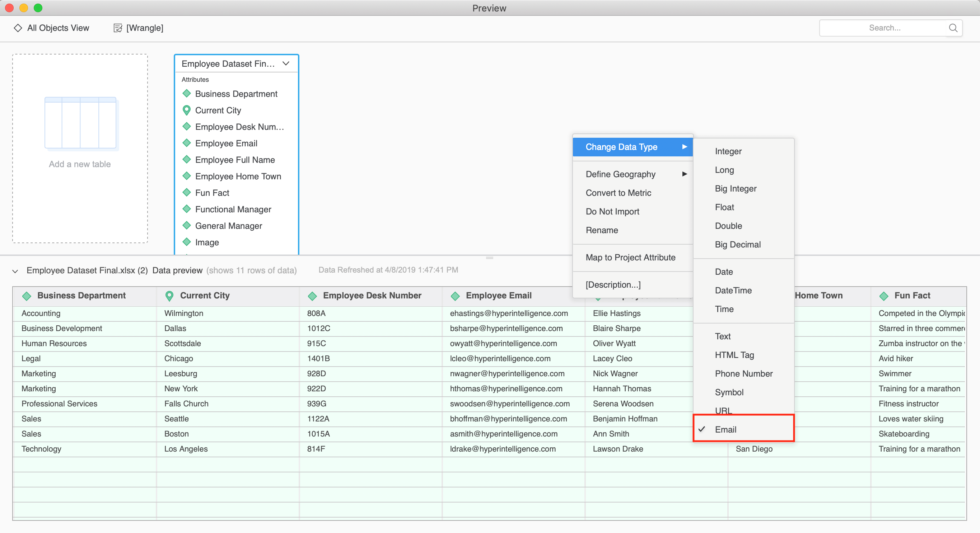Choose Do Not Import from context menu
Screen dimensions: 980x533
(612, 211)
